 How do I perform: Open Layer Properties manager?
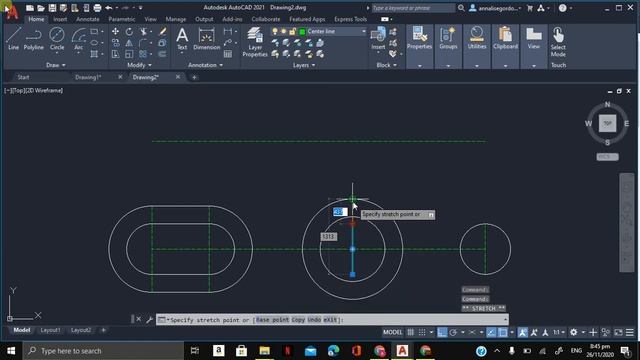255,42
